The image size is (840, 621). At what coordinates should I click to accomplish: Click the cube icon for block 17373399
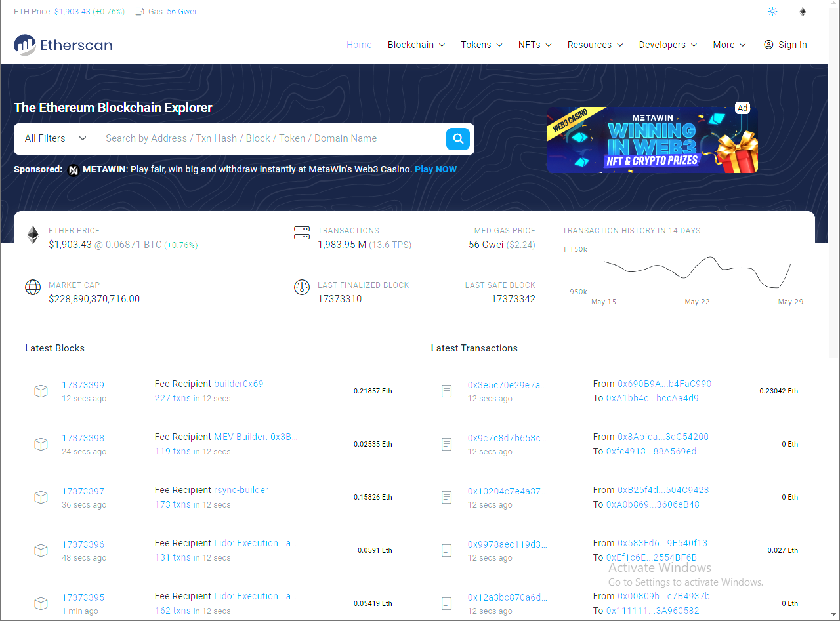point(41,391)
